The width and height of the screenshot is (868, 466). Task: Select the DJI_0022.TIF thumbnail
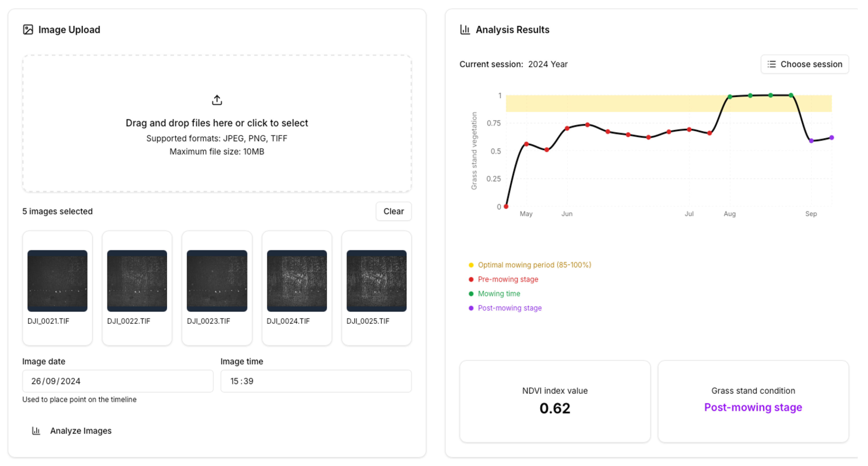point(137,281)
